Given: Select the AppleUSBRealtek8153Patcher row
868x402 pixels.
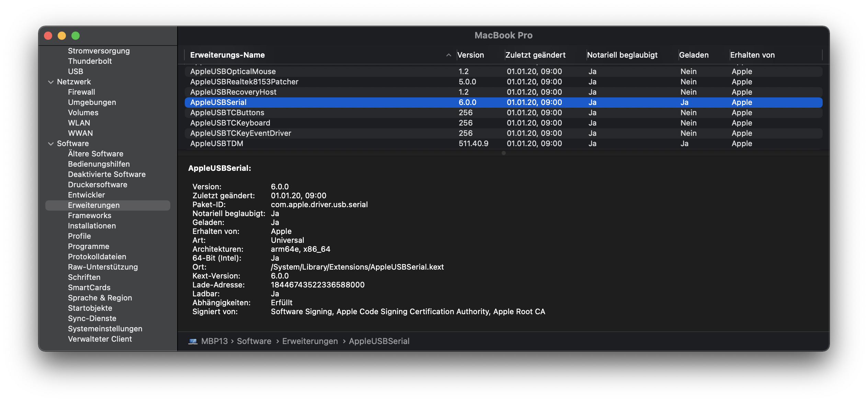Looking at the screenshot, I should coord(503,82).
